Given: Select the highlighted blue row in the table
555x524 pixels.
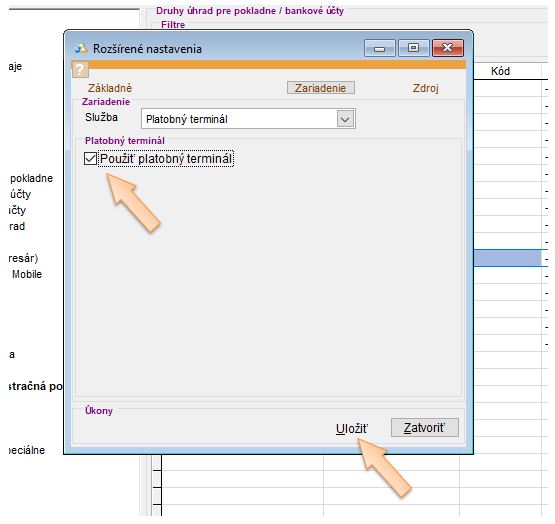Looking at the screenshot, I should [x=508, y=258].
